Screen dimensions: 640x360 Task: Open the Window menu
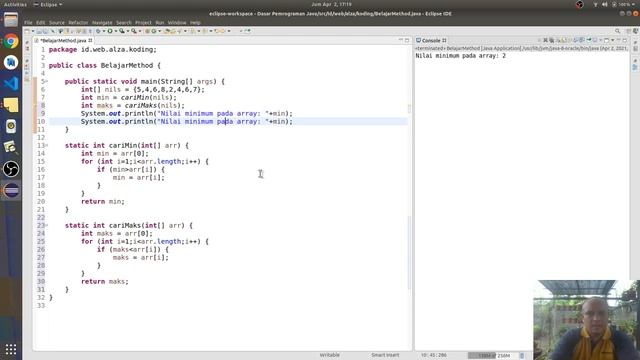(177, 22)
